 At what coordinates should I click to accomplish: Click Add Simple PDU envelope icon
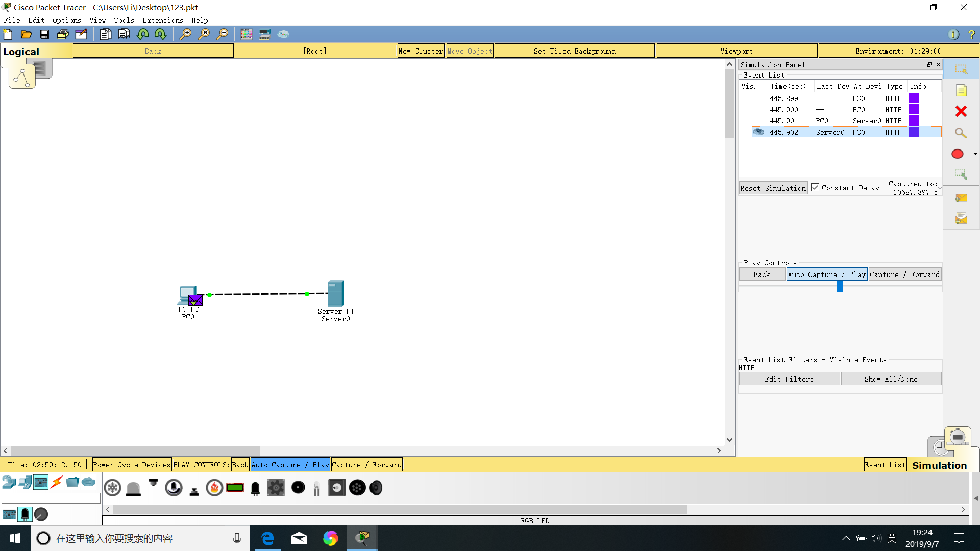(961, 198)
